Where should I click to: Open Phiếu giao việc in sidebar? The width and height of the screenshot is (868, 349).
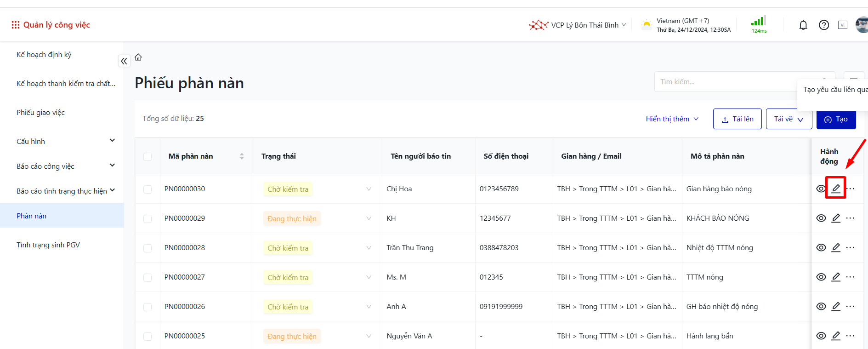[x=41, y=113]
